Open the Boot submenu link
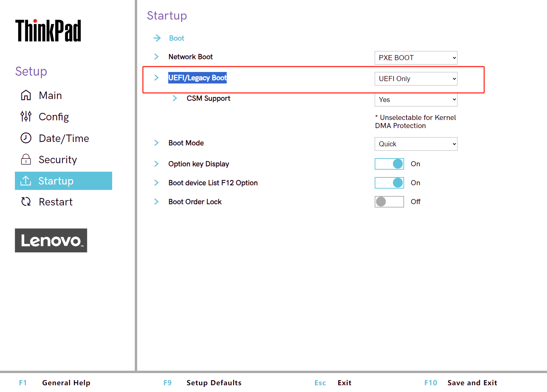 (177, 38)
